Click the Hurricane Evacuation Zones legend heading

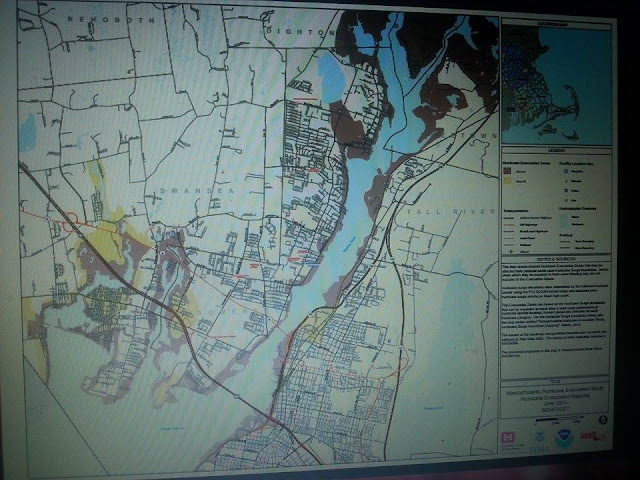[527, 163]
